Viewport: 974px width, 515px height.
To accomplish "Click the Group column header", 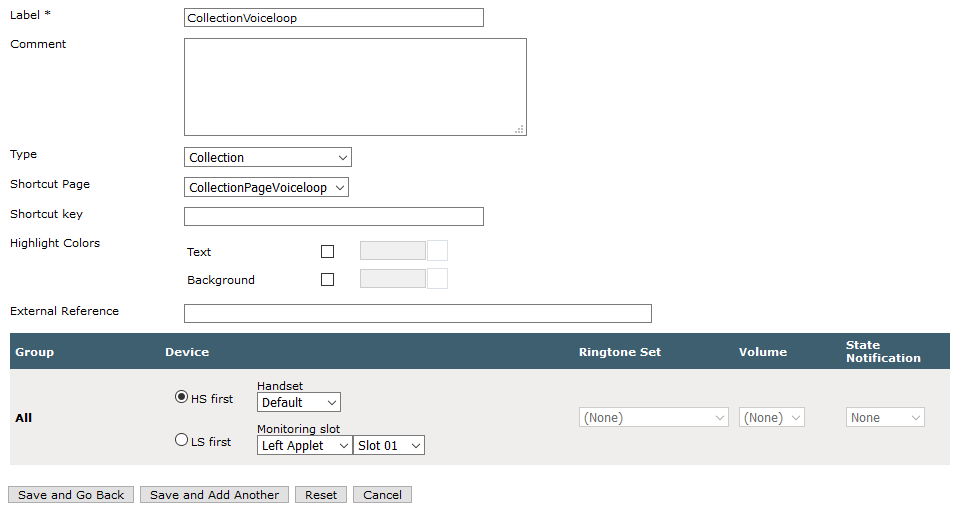I will coord(35,352).
